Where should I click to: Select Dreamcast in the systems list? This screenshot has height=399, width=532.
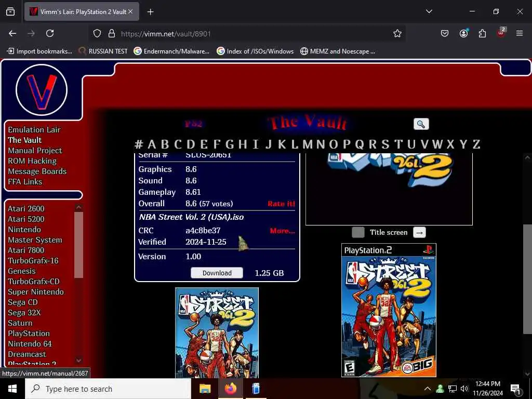tap(27, 354)
